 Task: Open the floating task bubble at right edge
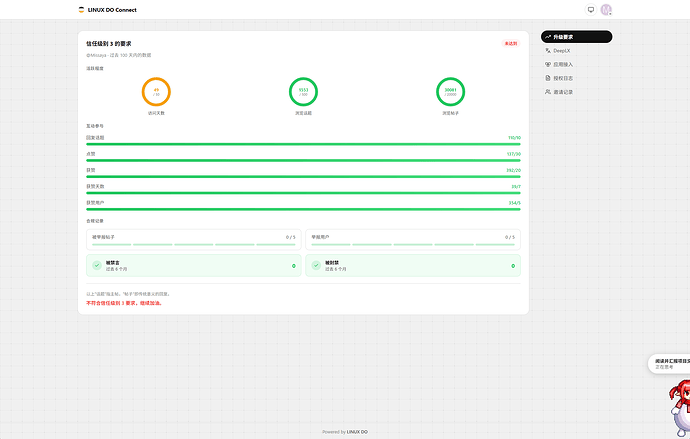[x=669, y=364]
